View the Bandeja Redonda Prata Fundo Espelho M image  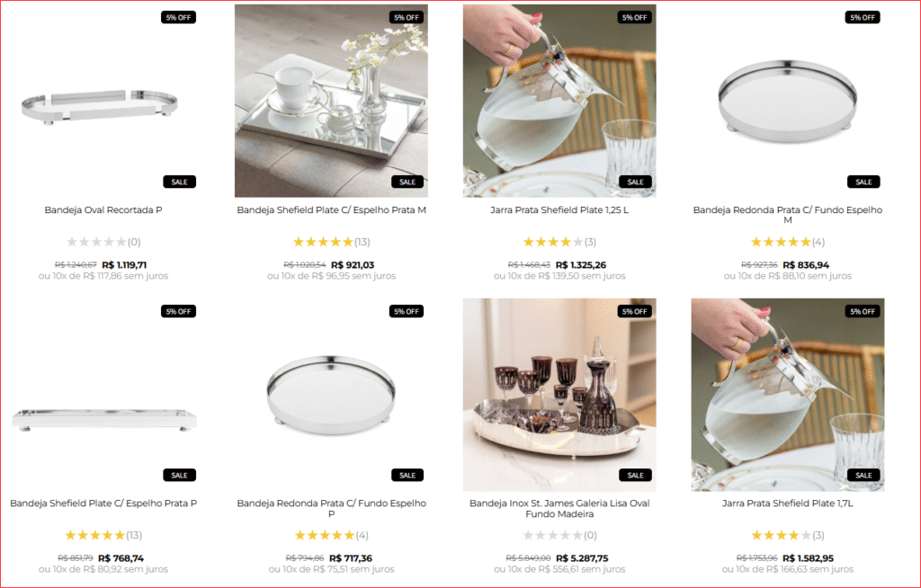788,101
